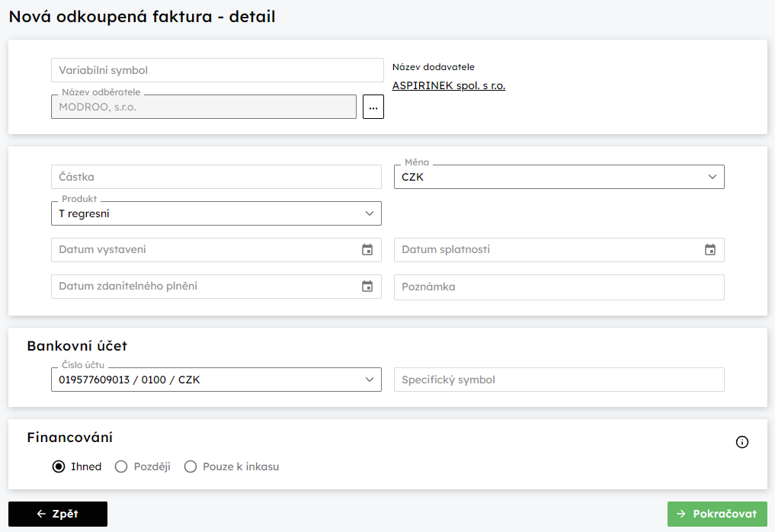Click into the Poznámka field
775x532 pixels.
click(559, 287)
